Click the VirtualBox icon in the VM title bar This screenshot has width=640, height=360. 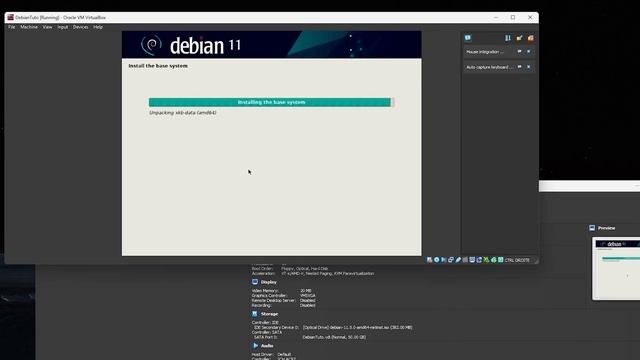(11, 17)
